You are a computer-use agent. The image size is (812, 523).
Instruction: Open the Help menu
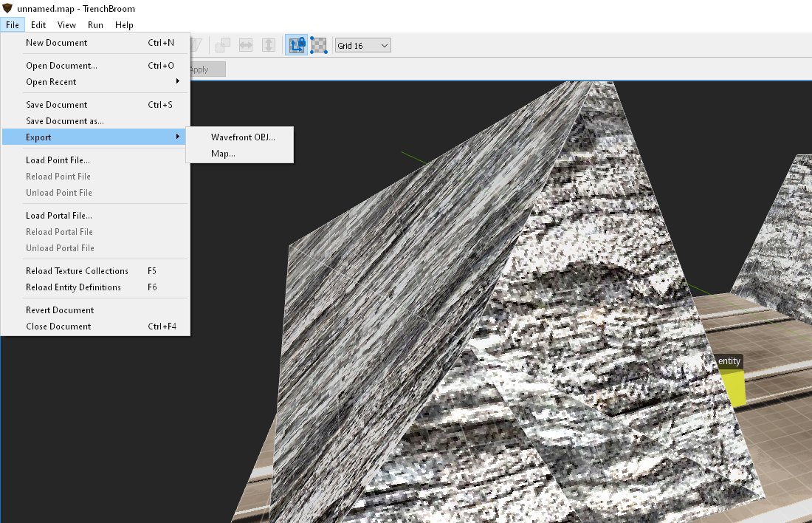124,25
